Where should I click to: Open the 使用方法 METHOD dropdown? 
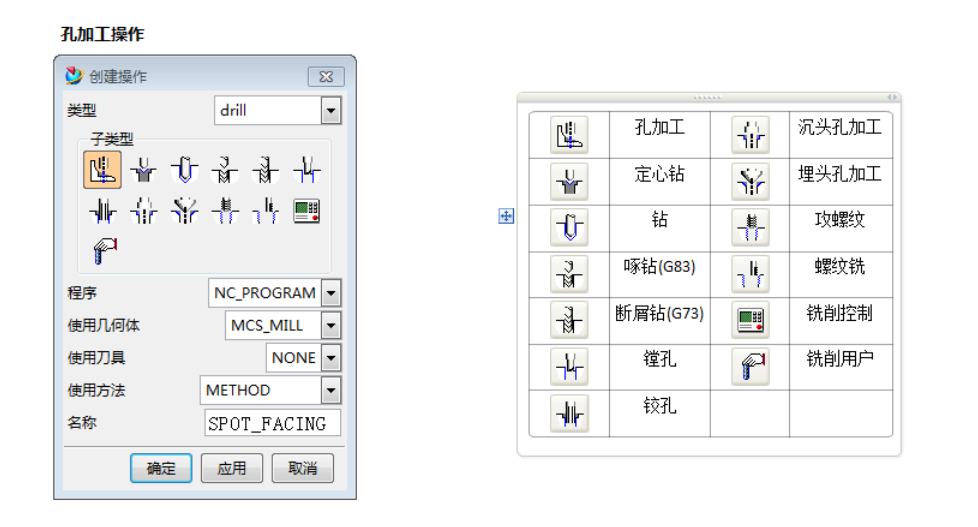[331, 390]
